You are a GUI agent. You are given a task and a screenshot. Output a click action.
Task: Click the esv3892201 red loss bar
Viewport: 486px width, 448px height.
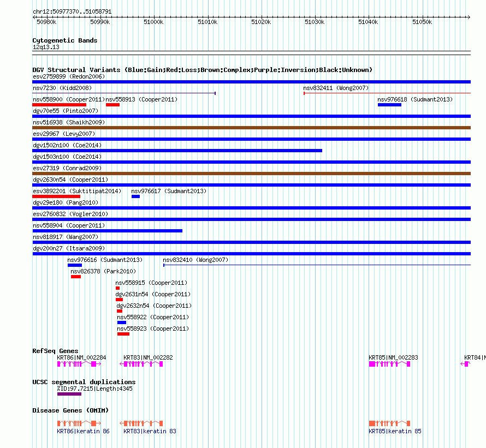56,196
